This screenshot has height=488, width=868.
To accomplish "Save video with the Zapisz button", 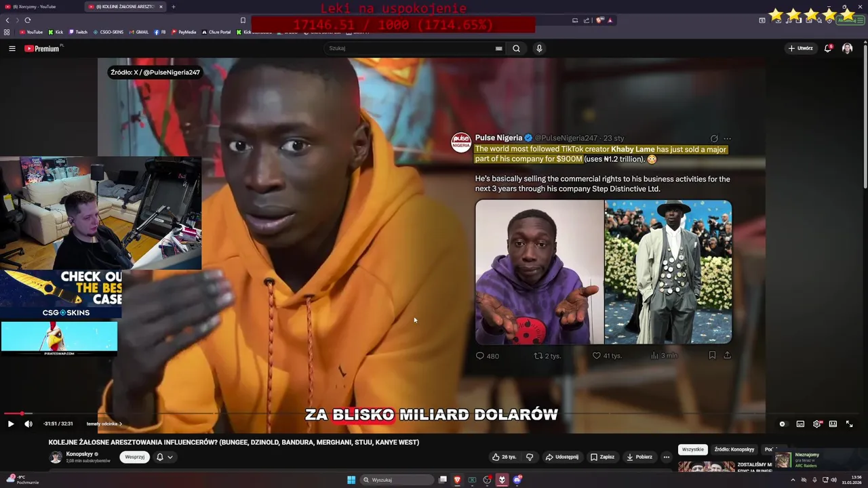I will [x=602, y=457].
